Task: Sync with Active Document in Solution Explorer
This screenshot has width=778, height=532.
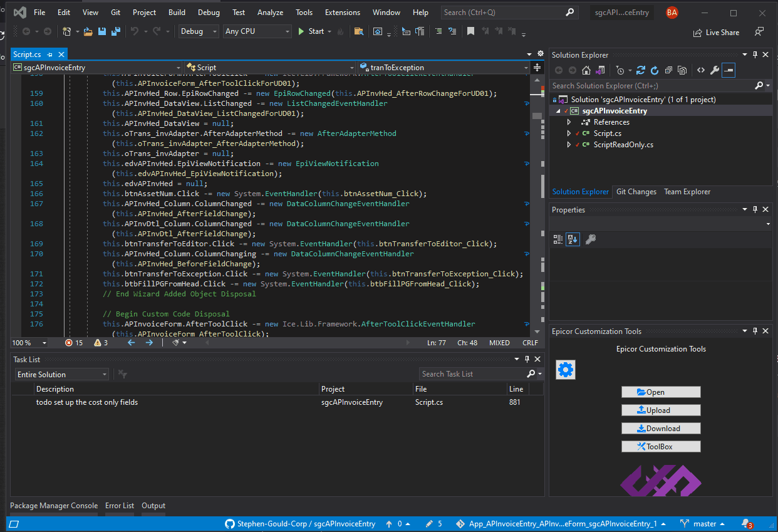Action: pyautogui.click(x=641, y=70)
